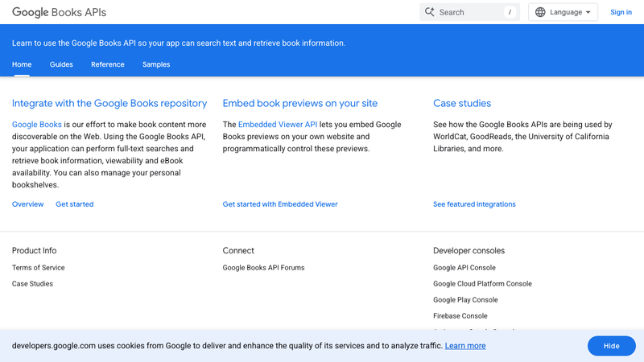
Task: Focus the Search input field
Action: click(x=469, y=12)
